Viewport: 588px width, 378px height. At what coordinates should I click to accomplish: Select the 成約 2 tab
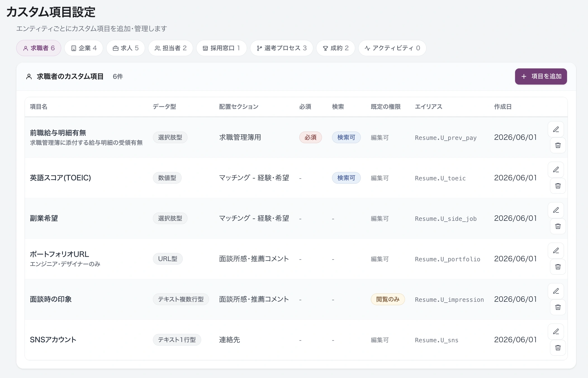coord(335,48)
